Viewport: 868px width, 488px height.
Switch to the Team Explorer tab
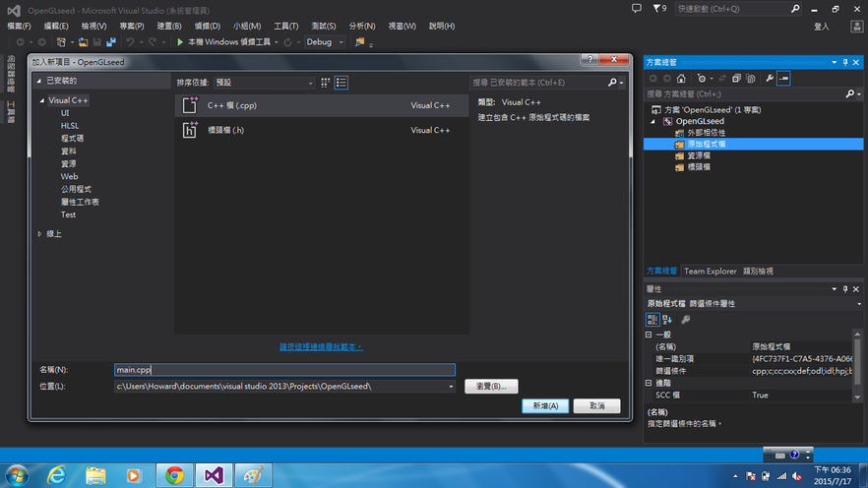710,272
